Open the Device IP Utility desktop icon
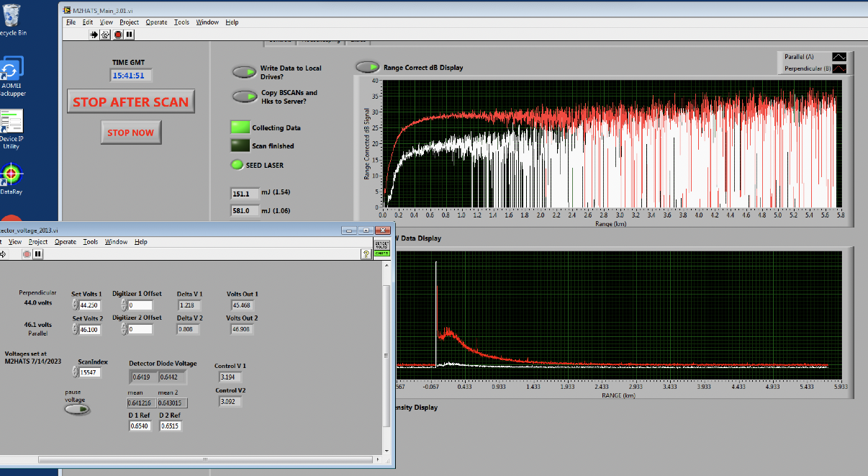Viewport: 868px width, 476px height. [12, 121]
